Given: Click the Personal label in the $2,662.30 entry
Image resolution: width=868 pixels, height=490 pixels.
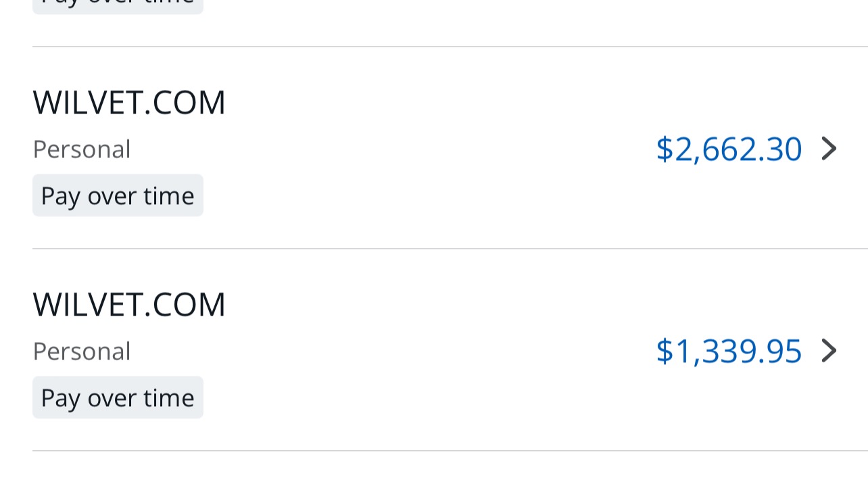Looking at the screenshot, I should [x=82, y=149].
